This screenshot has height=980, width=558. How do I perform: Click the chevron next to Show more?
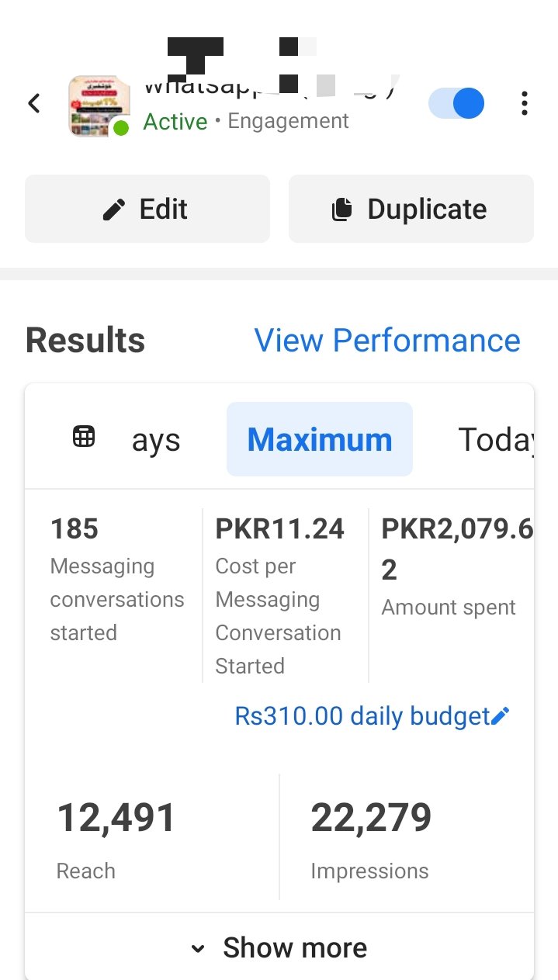[x=198, y=948]
